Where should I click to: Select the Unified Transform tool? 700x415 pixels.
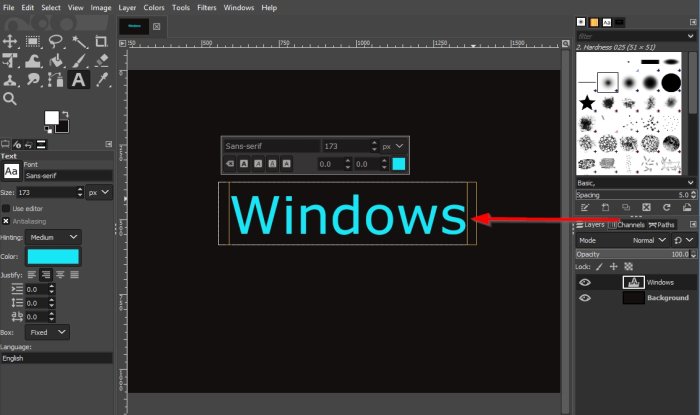pos(10,61)
